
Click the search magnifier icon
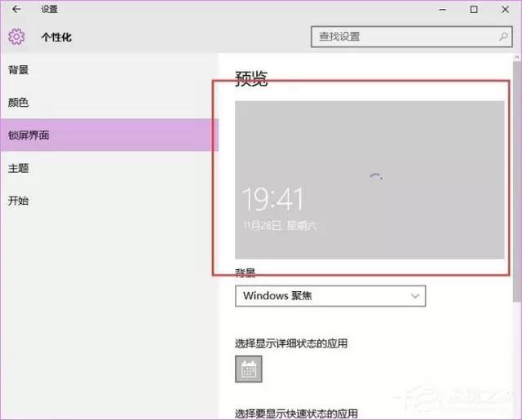tap(503, 36)
